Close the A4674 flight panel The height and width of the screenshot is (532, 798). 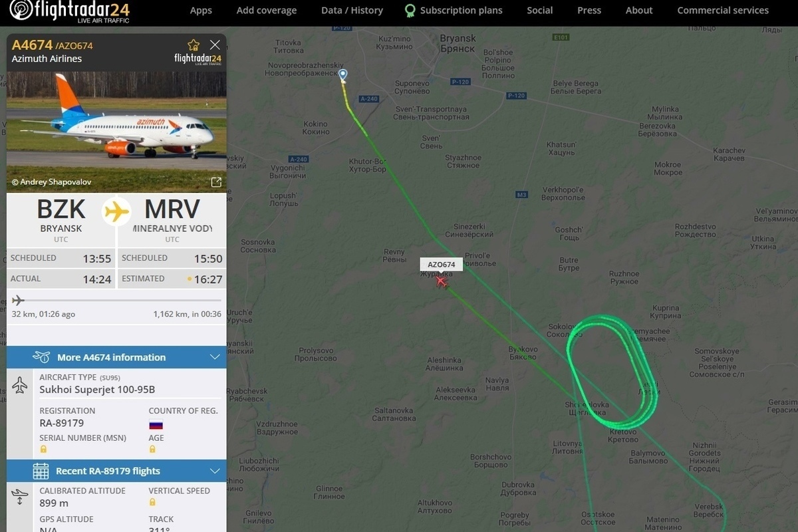click(215, 45)
